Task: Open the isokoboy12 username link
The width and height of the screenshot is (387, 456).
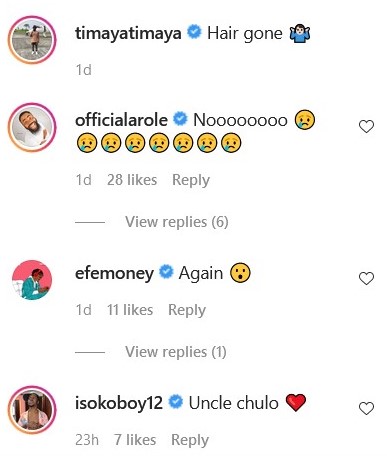Action: tap(119, 403)
